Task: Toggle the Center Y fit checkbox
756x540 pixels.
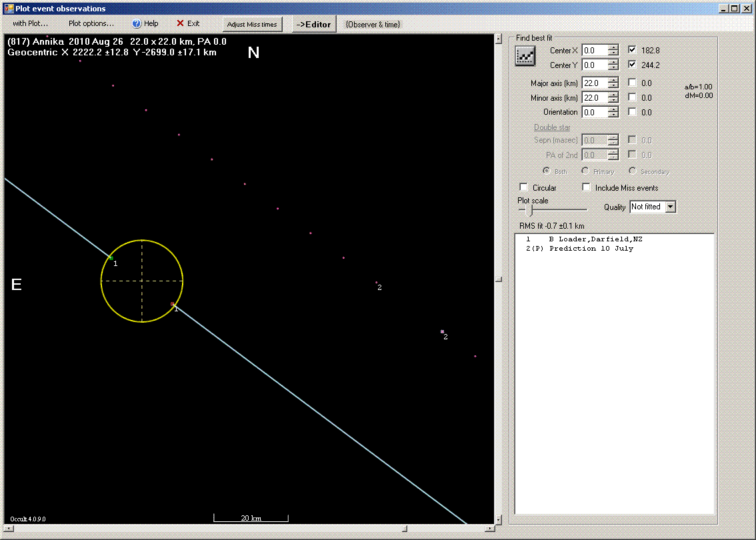Action: point(632,64)
